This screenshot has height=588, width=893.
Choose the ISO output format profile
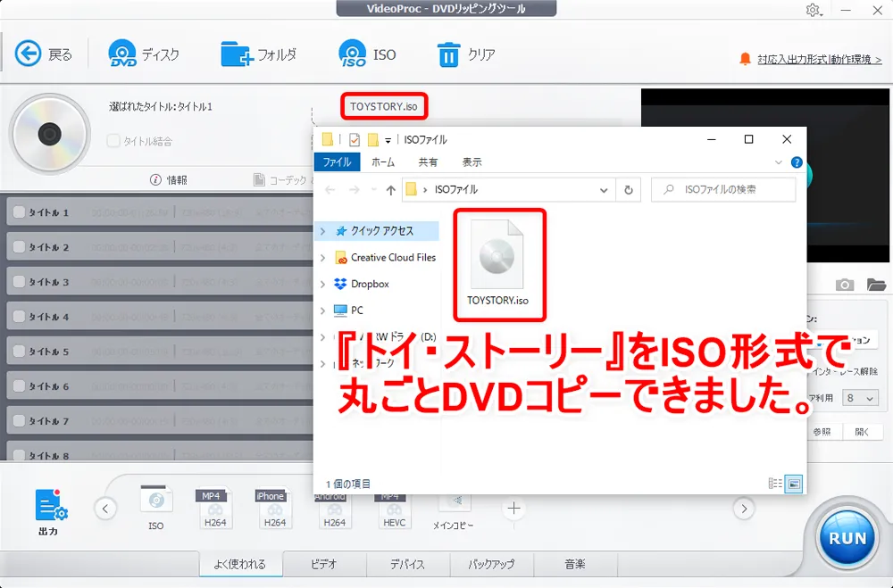(x=156, y=508)
